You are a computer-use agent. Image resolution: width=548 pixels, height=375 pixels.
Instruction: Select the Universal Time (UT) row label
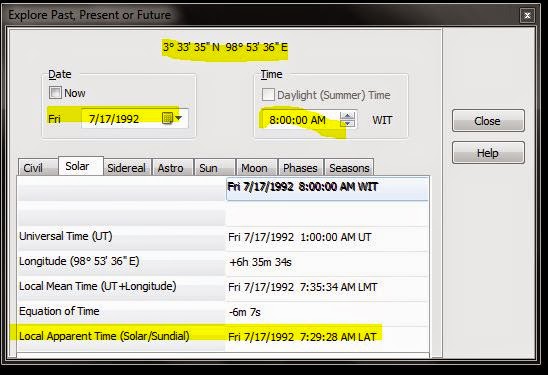[66, 236]
